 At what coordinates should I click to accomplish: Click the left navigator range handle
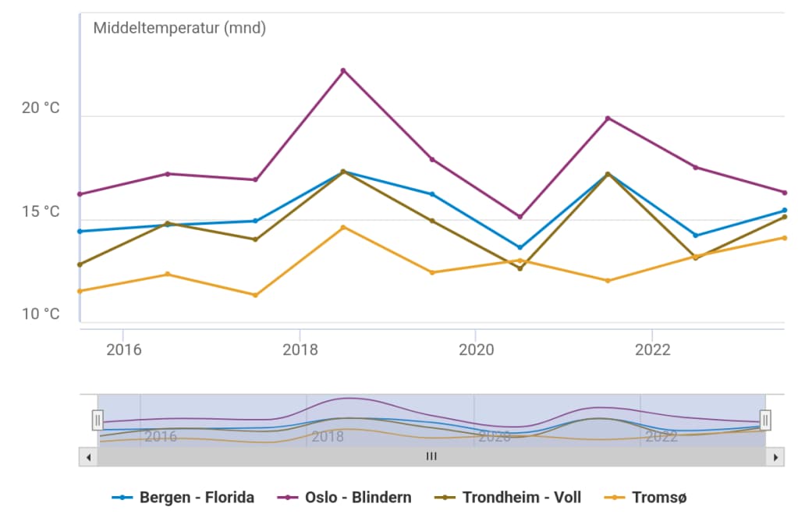98,420
